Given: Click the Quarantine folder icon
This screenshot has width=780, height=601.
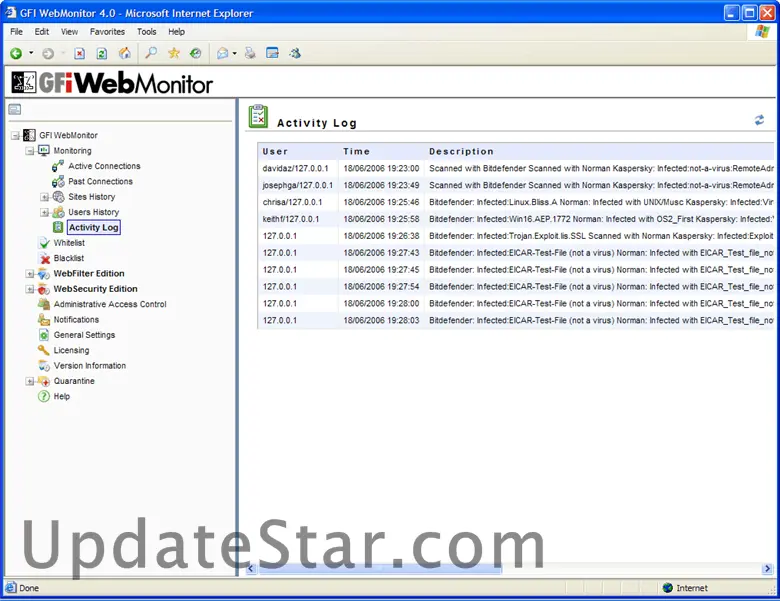Looking at the screenshot, I should pyautogui.click(x=44, y=381).
